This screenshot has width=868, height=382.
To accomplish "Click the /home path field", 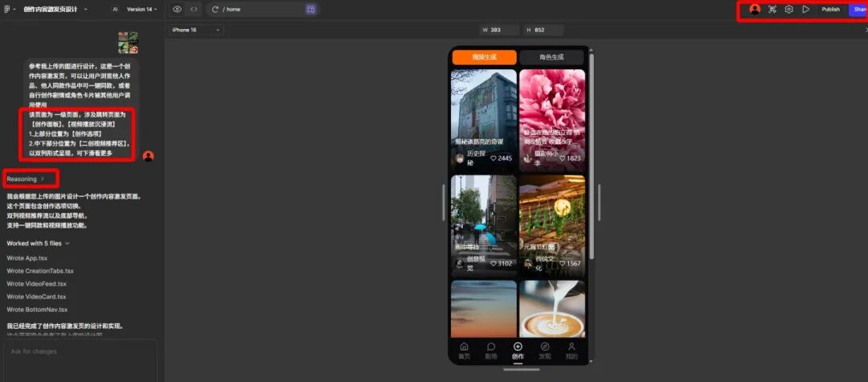I will [x=263, y=10].
